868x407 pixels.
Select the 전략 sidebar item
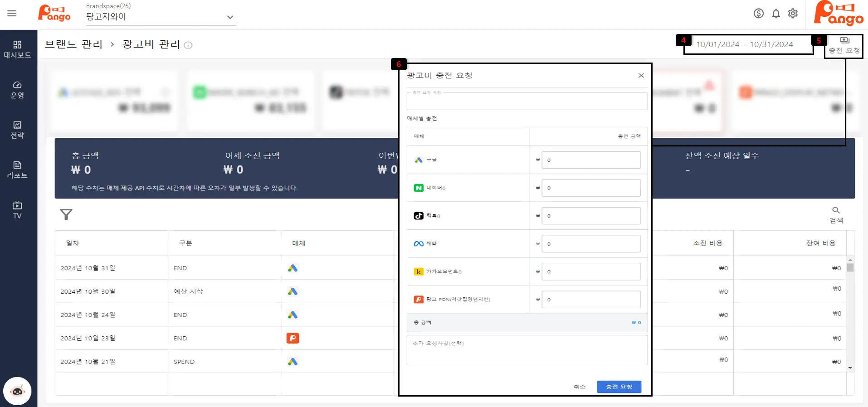17,130
